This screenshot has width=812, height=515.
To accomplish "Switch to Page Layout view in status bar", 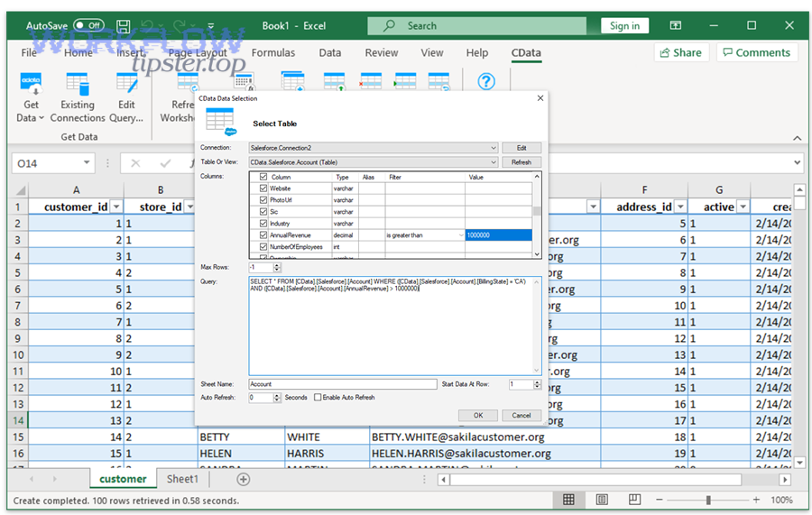I will tap(601, 500).
